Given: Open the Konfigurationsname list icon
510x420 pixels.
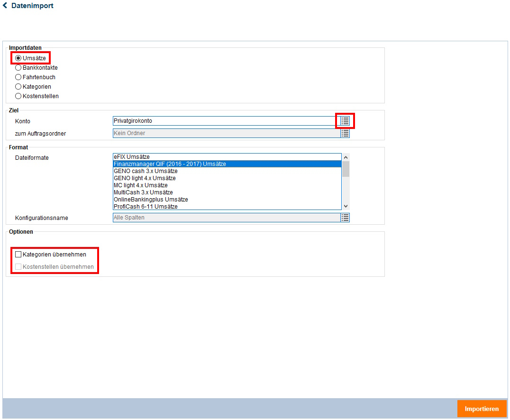Looking at the screenshot, I should pyautogui.click(x=345, y=218).
